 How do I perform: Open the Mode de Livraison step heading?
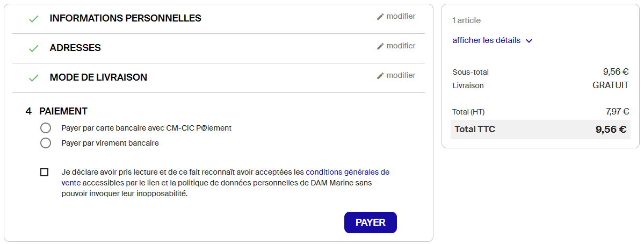(98, 77)
